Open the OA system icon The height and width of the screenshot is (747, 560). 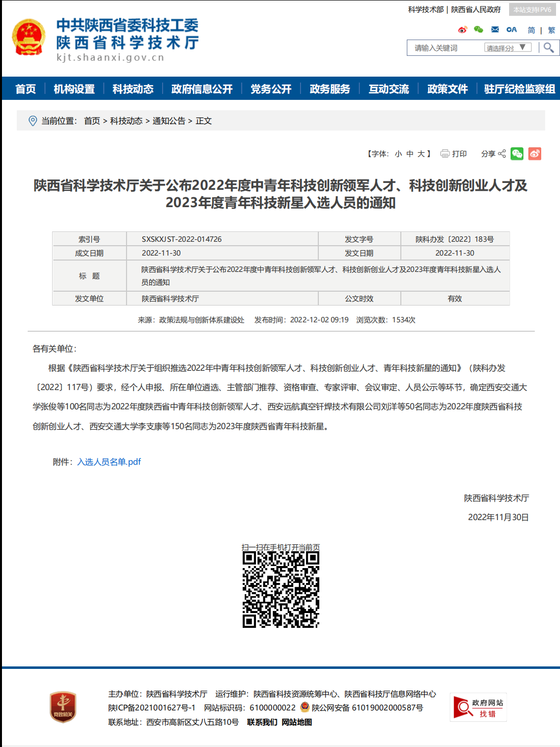[512, 30]
